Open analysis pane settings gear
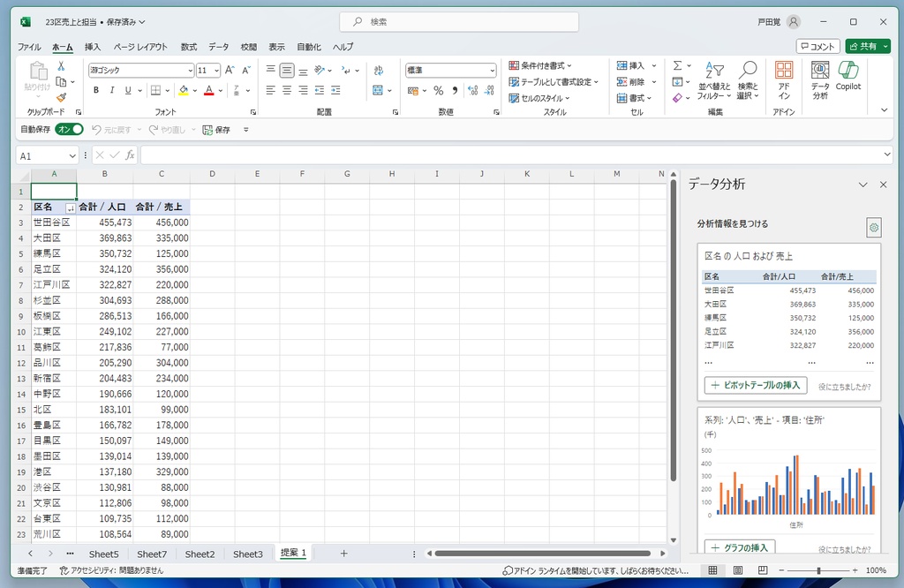 click(x=874, y=228)
